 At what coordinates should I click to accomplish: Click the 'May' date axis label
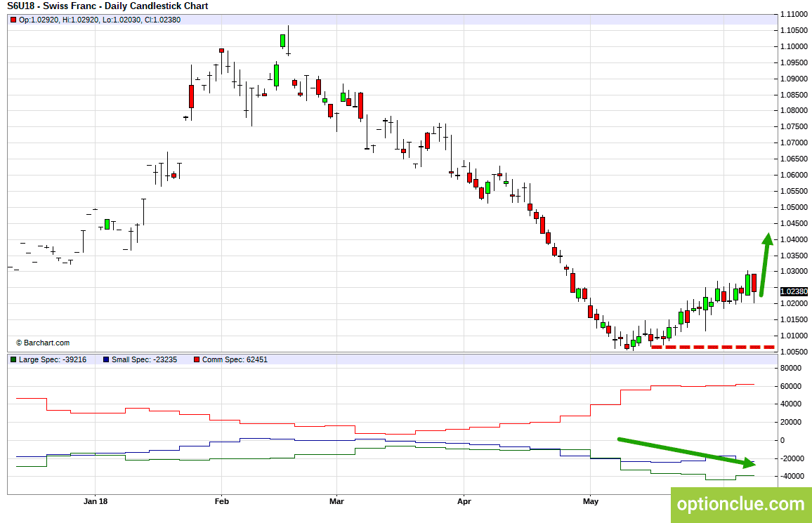click(x=591, y=501)
